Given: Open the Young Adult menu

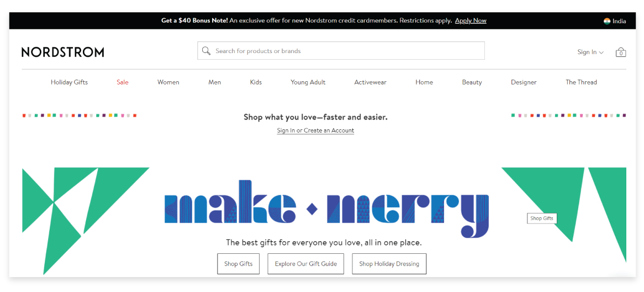Looking at the screenshot, I should 308,82.
